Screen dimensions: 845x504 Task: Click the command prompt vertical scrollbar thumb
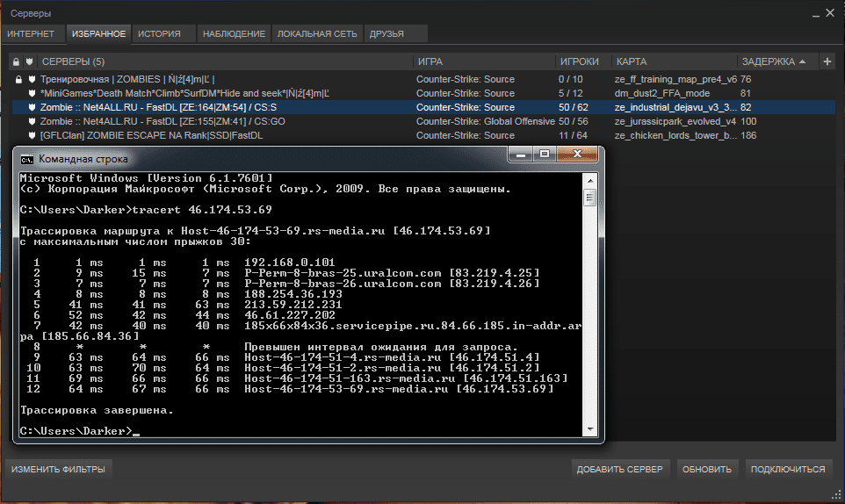[x=590, y=199]
